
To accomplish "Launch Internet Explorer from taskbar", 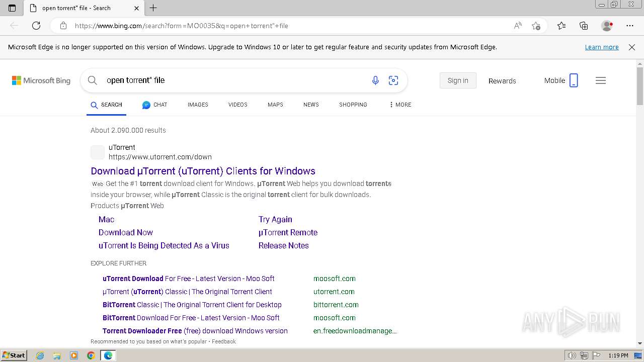I will click(40, 355).
